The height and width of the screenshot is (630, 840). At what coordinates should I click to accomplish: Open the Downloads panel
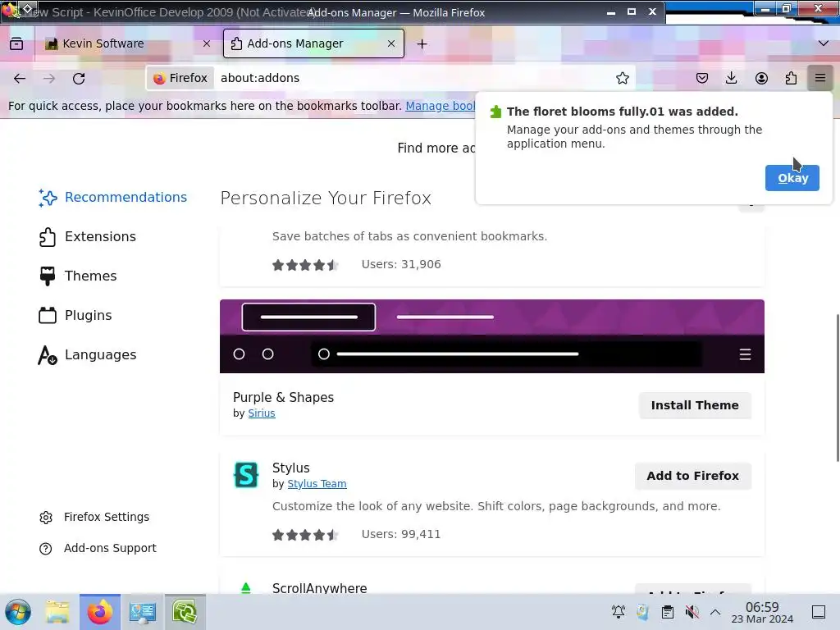click(731, 78)
